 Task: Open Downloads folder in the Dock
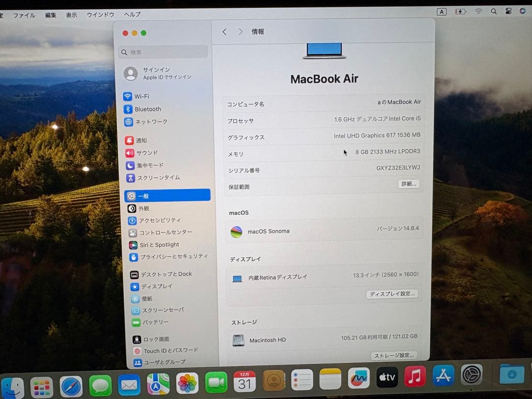(x=512, y=374)
